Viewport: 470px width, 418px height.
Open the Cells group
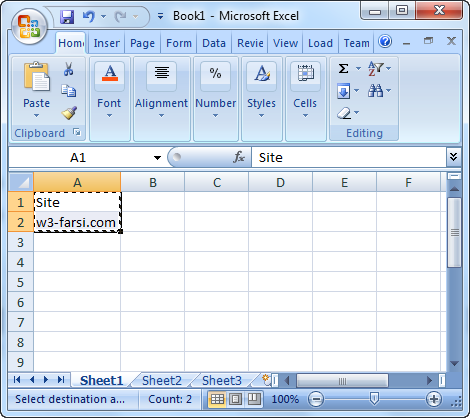pyautogui.click(x=305, y=99)
